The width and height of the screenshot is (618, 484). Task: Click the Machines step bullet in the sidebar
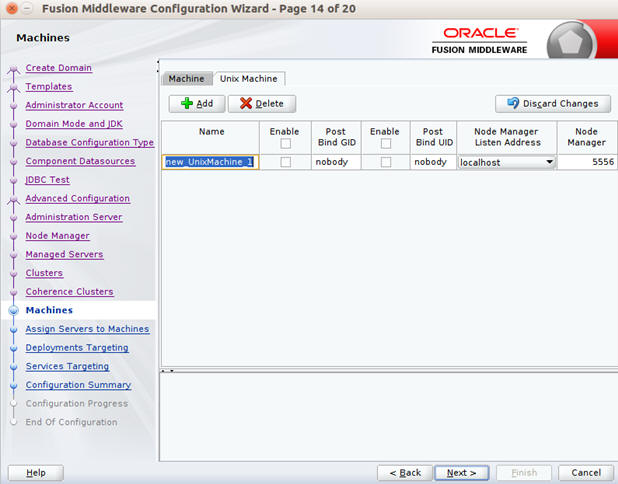pos(14,311)
